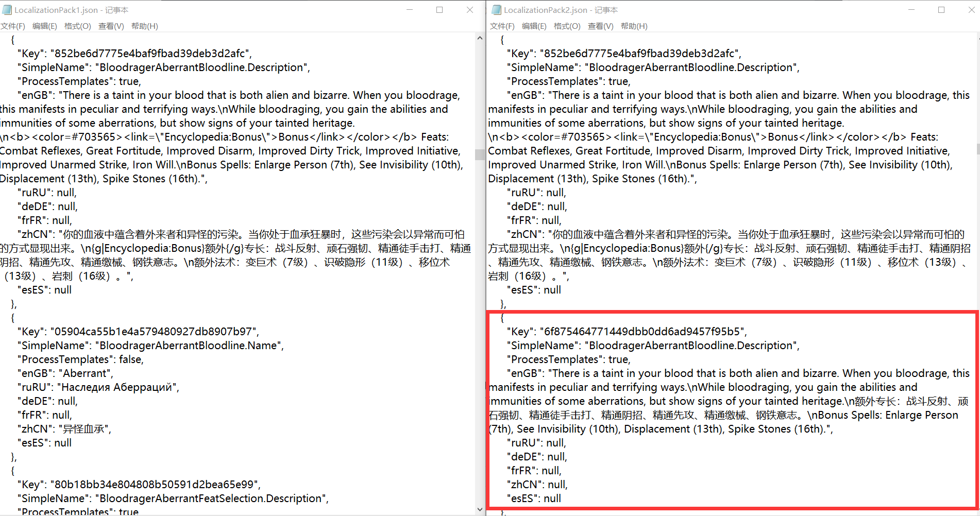Open 查看(V) menu in LocalizationPack2 window
Screen dimensions: 980x516
pyautogui.click(x=601, y=26)
